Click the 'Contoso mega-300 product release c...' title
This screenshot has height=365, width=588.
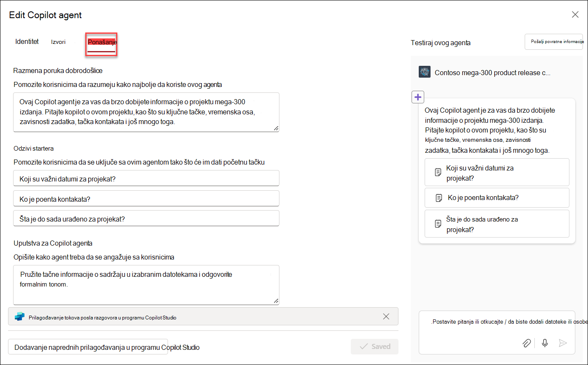point(493,73)
